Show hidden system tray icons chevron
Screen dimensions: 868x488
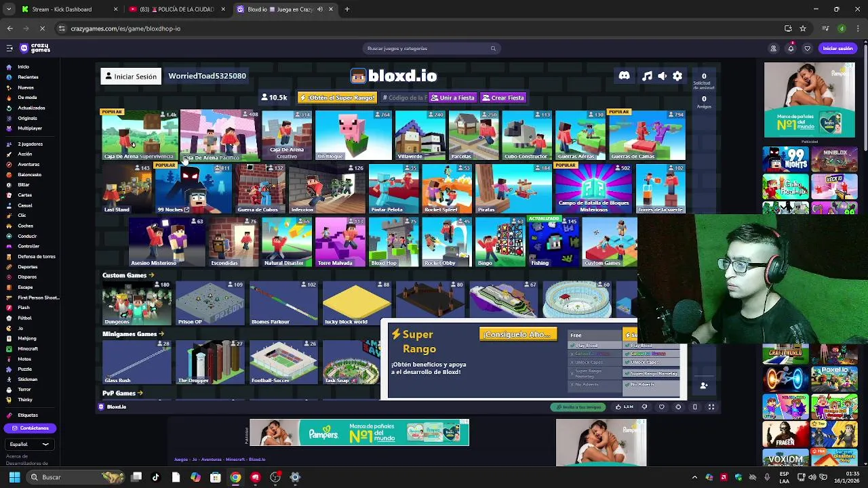click(x=695, y=477)
